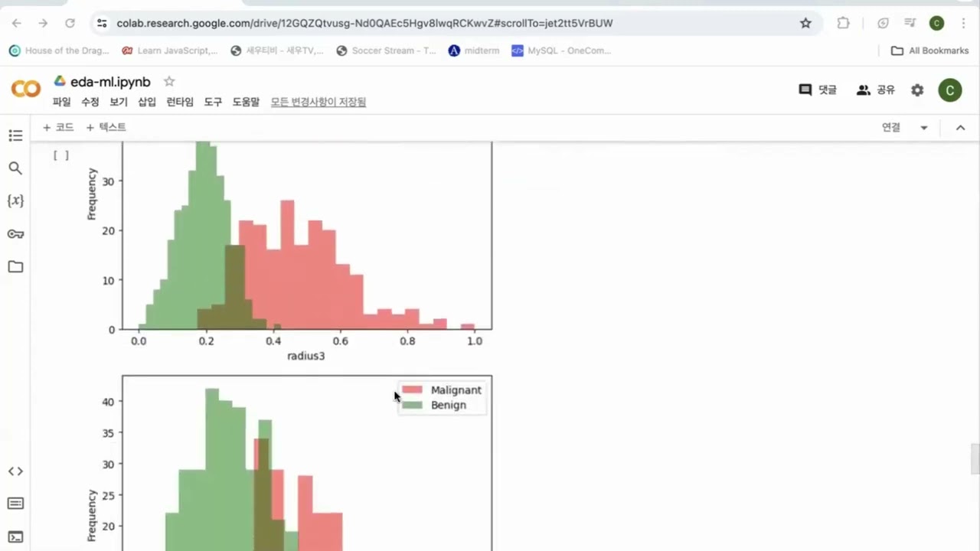The width and height of the screenshot is (980, 551).
Task: Open Soccer Stream bookmark
Action: 387,51
